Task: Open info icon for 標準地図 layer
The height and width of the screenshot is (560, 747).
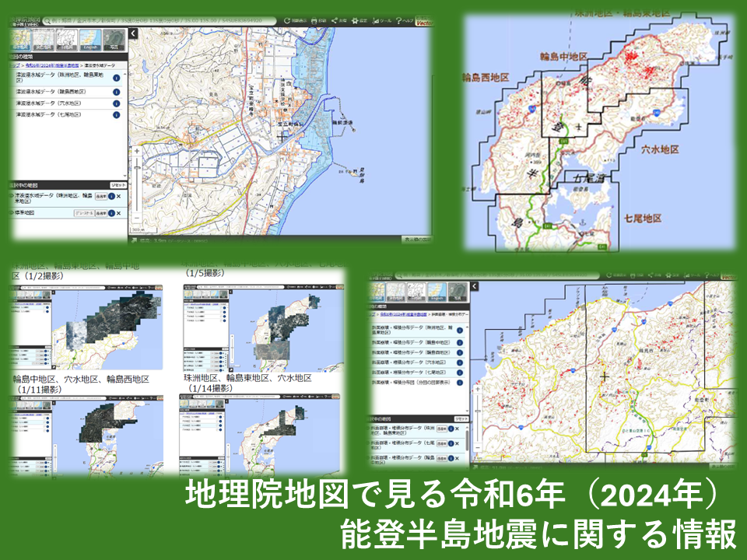Action: point(111,213)
